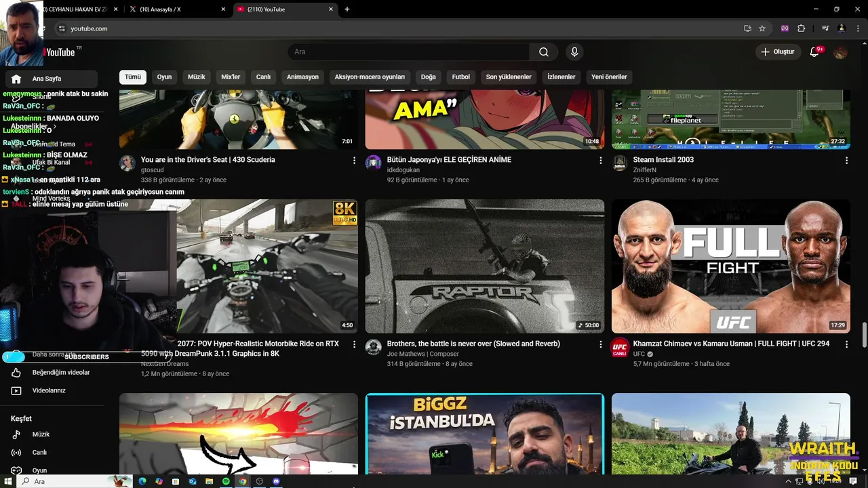Bookmark this page with star icon

point(762,28)
